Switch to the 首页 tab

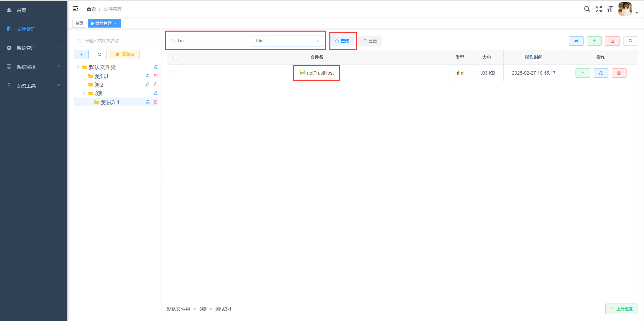pyautogui.click(x=79, y=23)
